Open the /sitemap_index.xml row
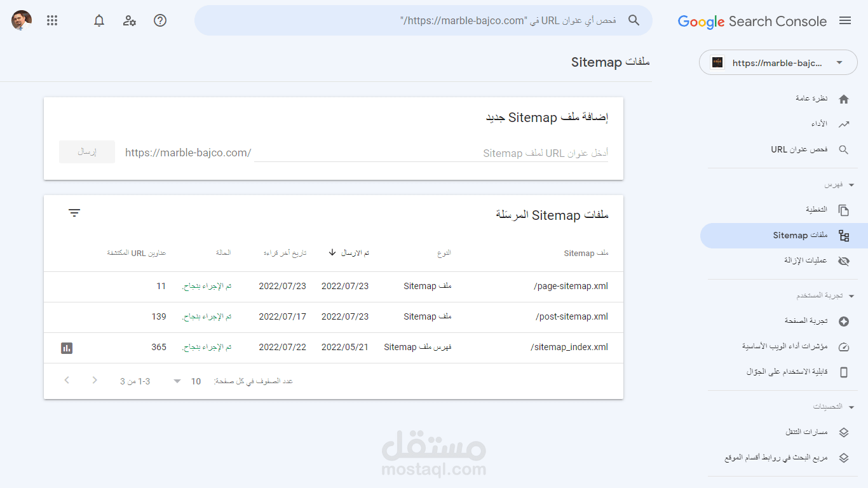 334,348
